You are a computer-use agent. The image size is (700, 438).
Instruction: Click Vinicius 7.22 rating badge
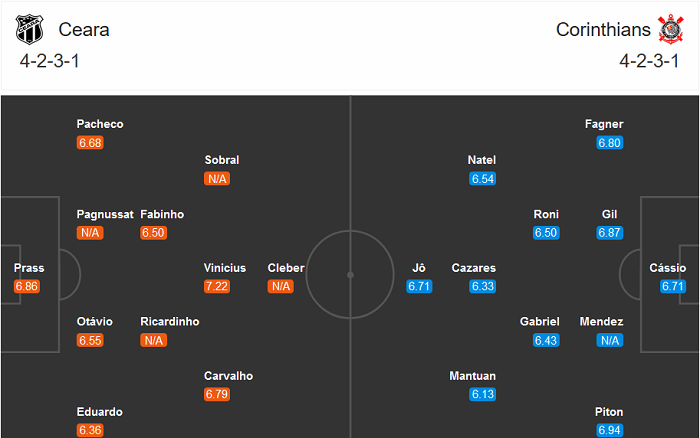click(217, 286)
